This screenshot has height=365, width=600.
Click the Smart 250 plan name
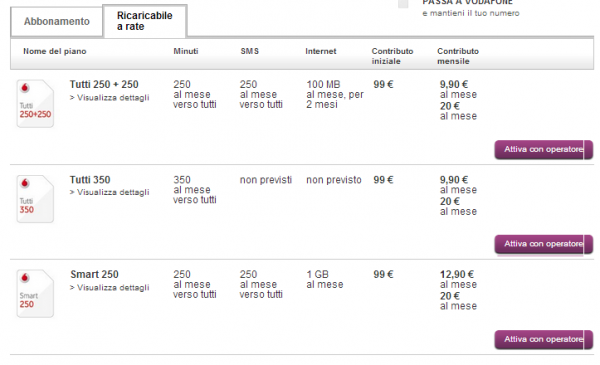[95, 274]
